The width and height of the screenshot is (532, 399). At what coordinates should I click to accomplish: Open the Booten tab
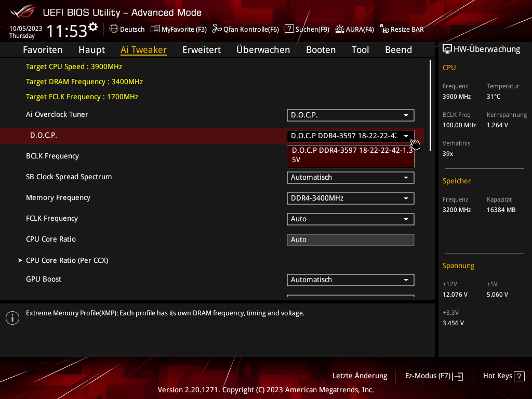coord(321,50)
